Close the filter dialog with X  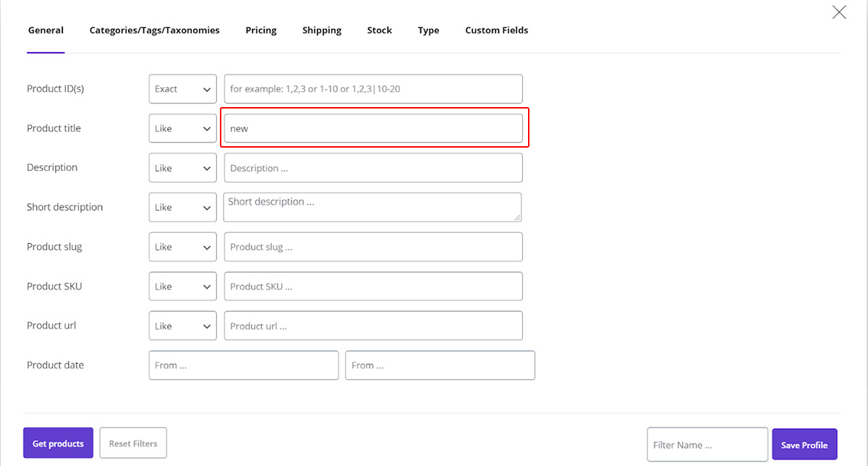click(x=839, y=12)
